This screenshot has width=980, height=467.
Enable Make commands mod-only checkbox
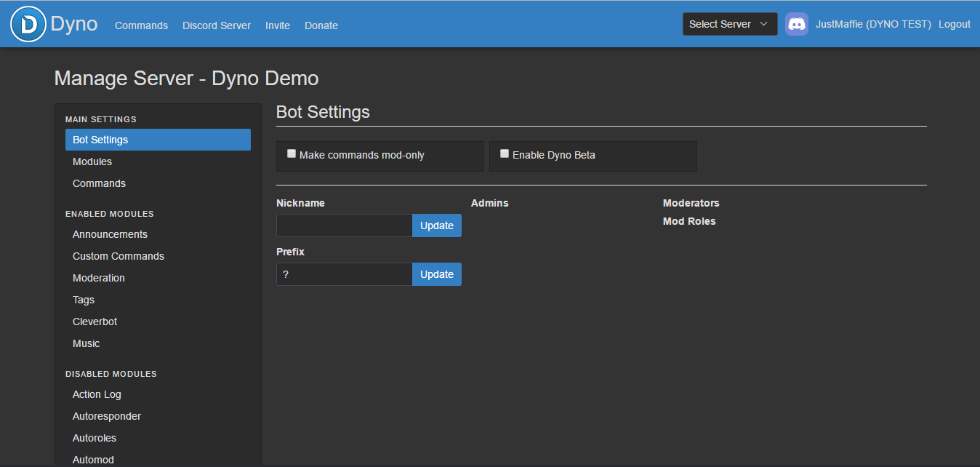[292, 153]
